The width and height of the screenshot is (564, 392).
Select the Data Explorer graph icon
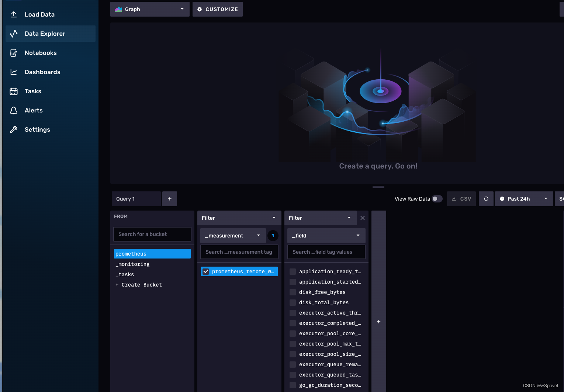(14, 34)
